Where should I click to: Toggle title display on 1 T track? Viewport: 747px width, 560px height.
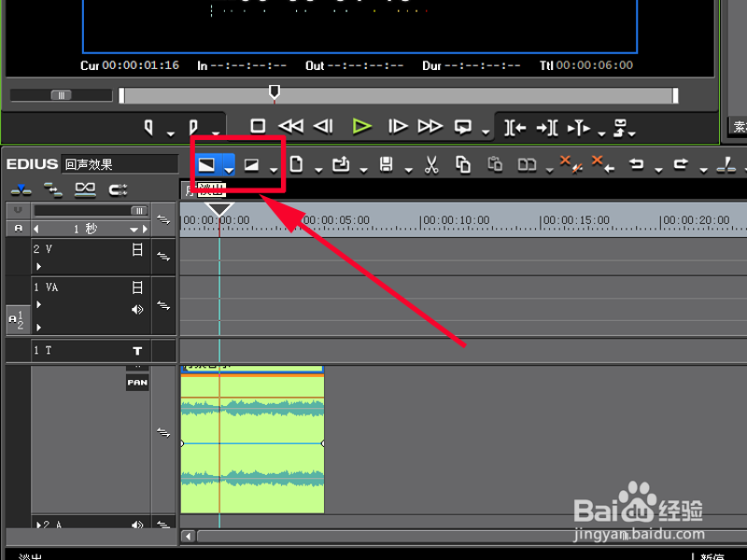137,351
